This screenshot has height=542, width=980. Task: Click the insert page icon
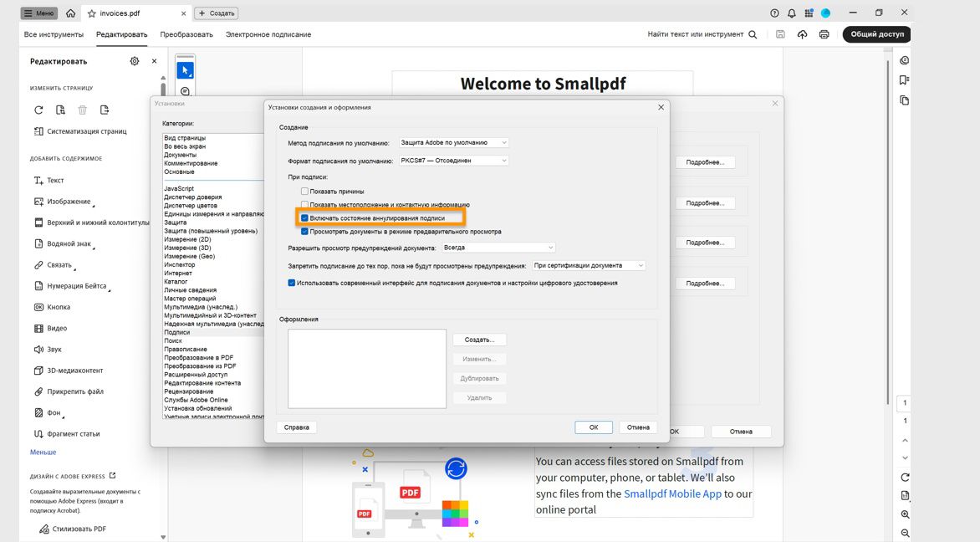(x=105, y=110)
